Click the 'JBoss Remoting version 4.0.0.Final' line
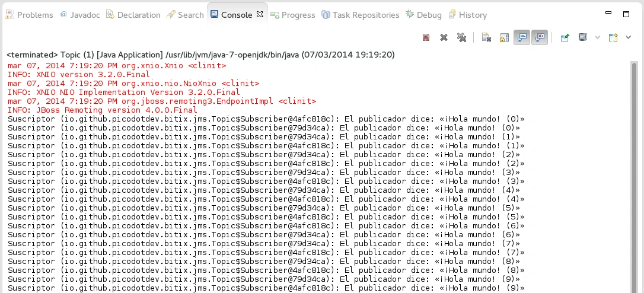 (103, 110)
